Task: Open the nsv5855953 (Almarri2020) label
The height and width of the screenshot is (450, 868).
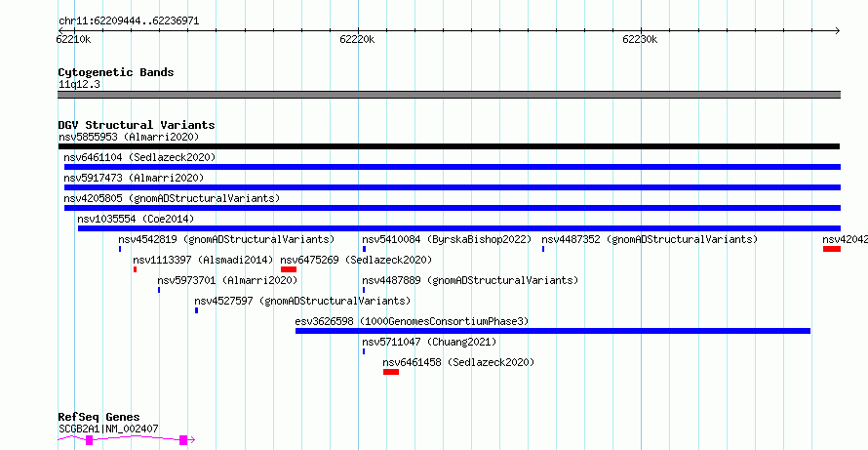Action: [x=129, y=137]
